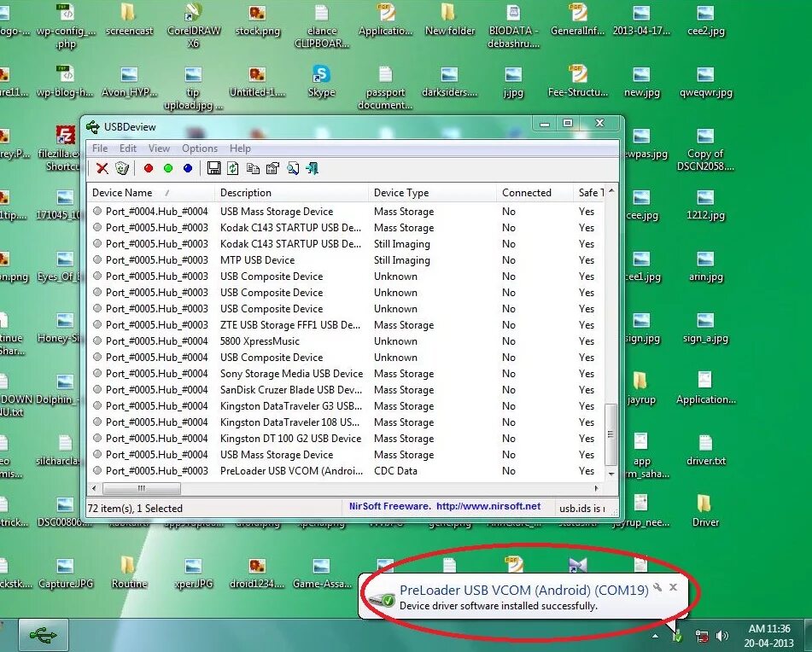Screen dimensions: 812x652
Task: Select the SanDisk Cruzer Blade row
Action: [x=345, y=390]
